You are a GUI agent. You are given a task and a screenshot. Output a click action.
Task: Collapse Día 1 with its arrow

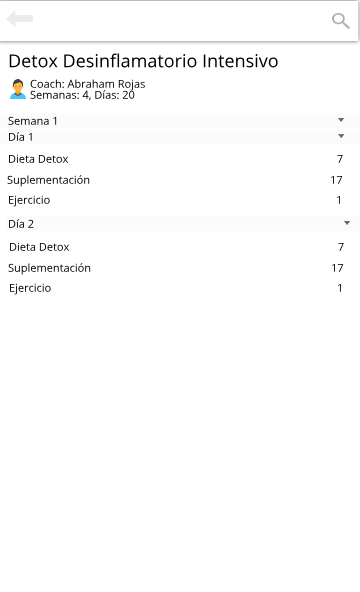[x=341, y=136]
